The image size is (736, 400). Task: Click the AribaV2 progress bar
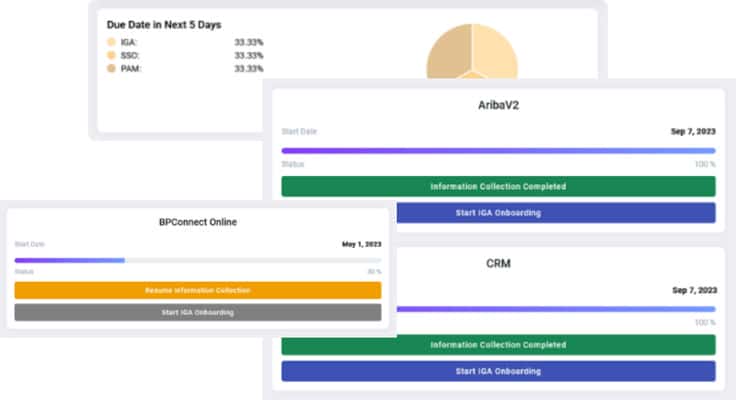[498, 150]
